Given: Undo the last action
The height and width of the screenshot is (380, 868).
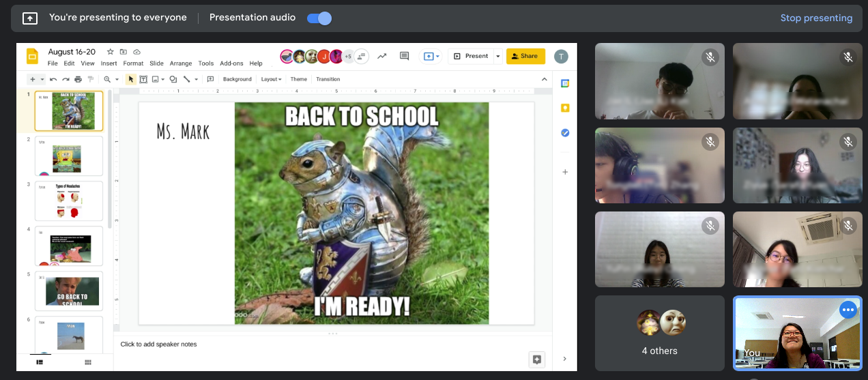Looking at the screenshot, I should click(53, 79).
